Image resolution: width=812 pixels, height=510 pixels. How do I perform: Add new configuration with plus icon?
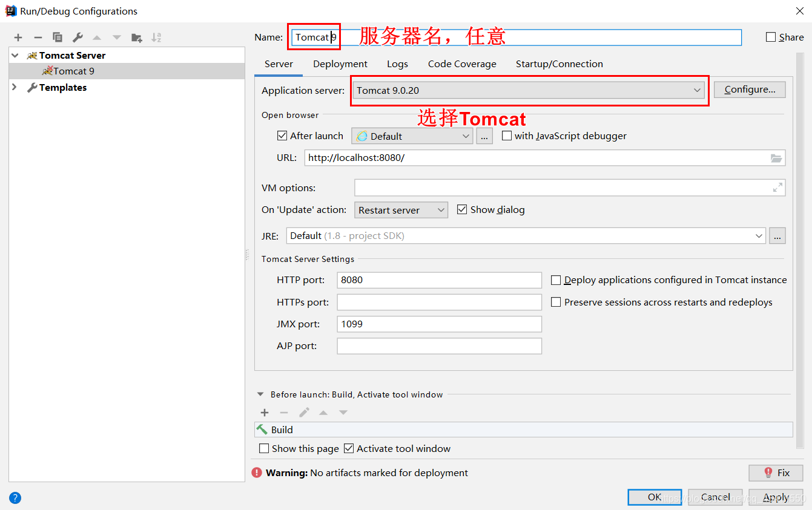tap(18, 38)
